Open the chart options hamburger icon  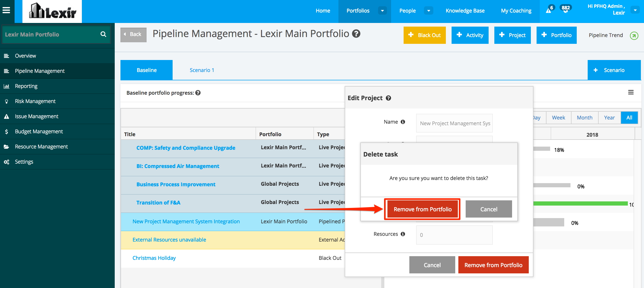click(x=631, y=92)
